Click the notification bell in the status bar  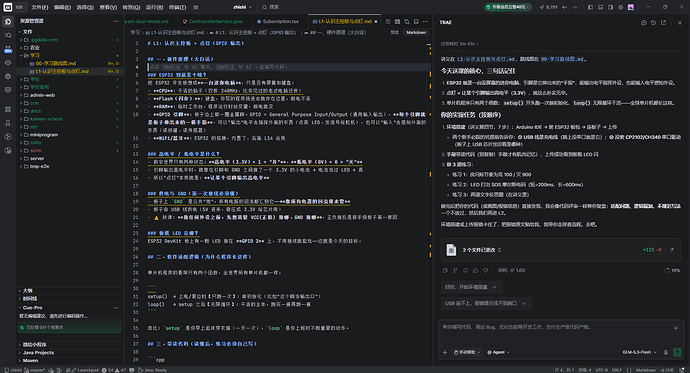tap(683, 370)
